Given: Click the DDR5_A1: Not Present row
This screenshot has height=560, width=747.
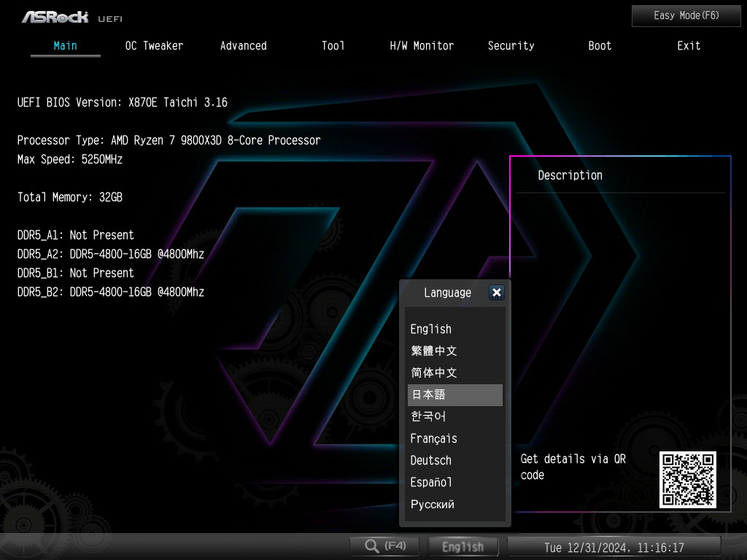Looking at the screenshot, I should (76, 236).
